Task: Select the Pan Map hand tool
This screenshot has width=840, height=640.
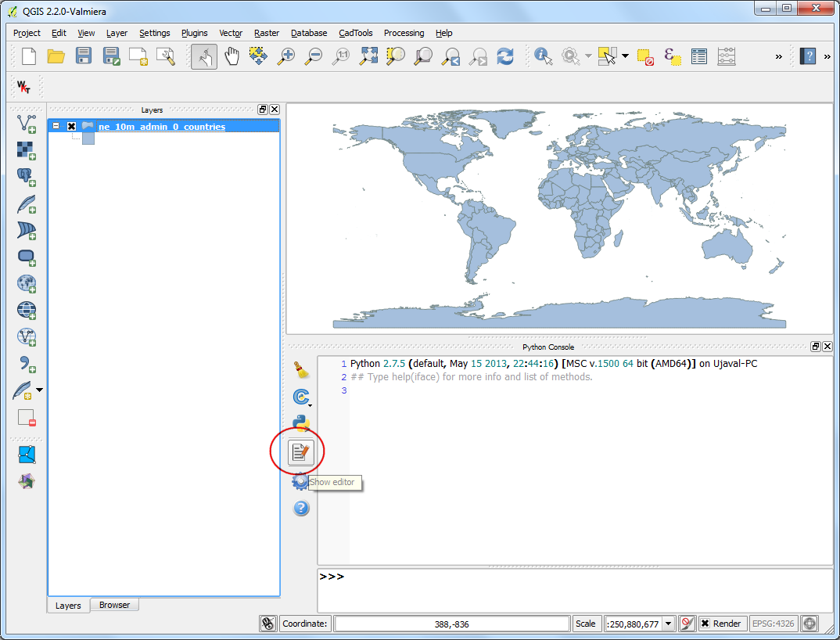Action: pos(232,56)
